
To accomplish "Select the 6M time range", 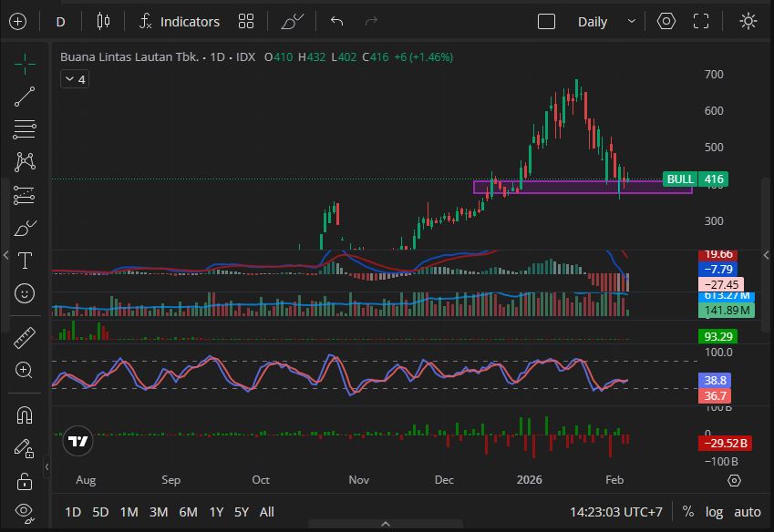I will [188, 512].
